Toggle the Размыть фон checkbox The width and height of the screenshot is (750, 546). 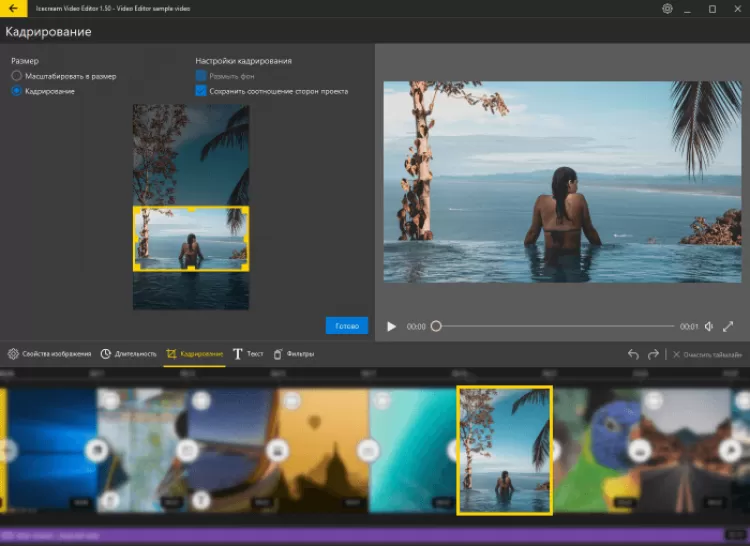[202, 76]
